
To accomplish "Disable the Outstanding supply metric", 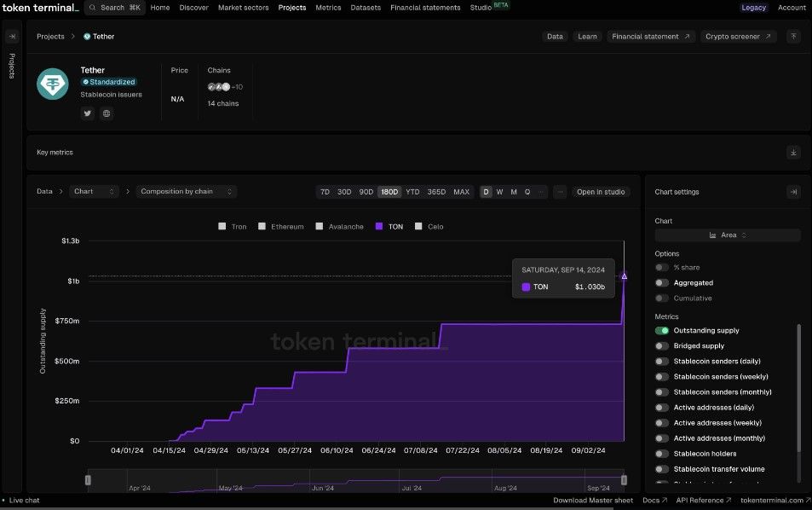I will tap(661, 331).
